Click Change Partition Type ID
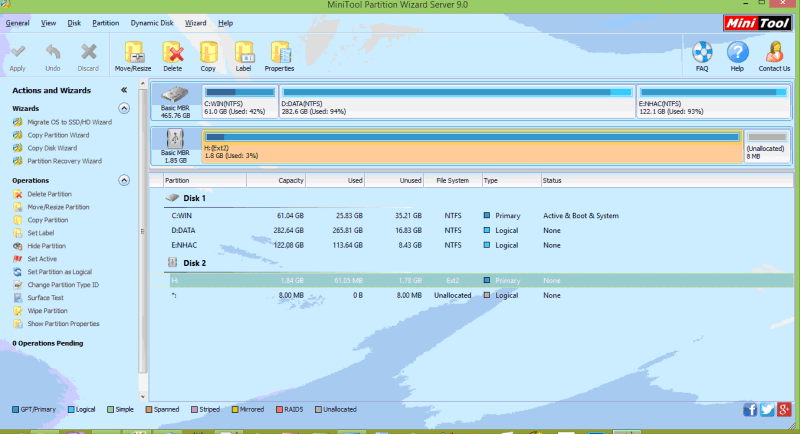 click(x=63, y=285)
